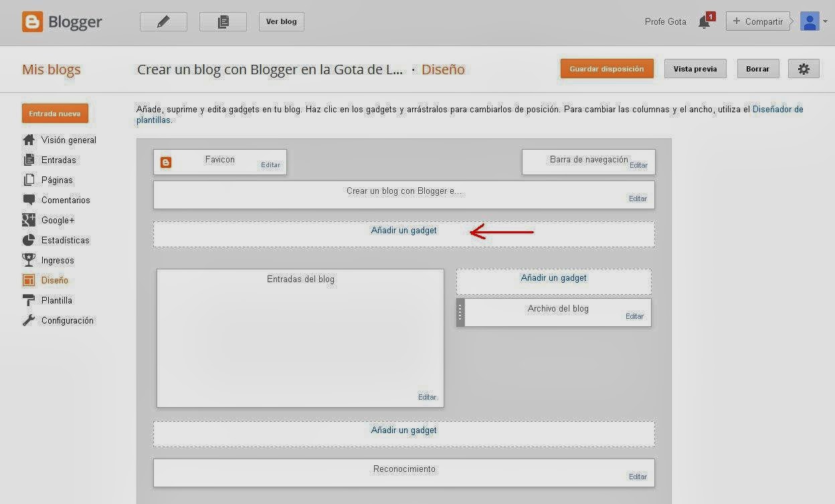Click Añadir un gadget in right sidebar
The image size is (835, 504).
[x=554, y=277]
